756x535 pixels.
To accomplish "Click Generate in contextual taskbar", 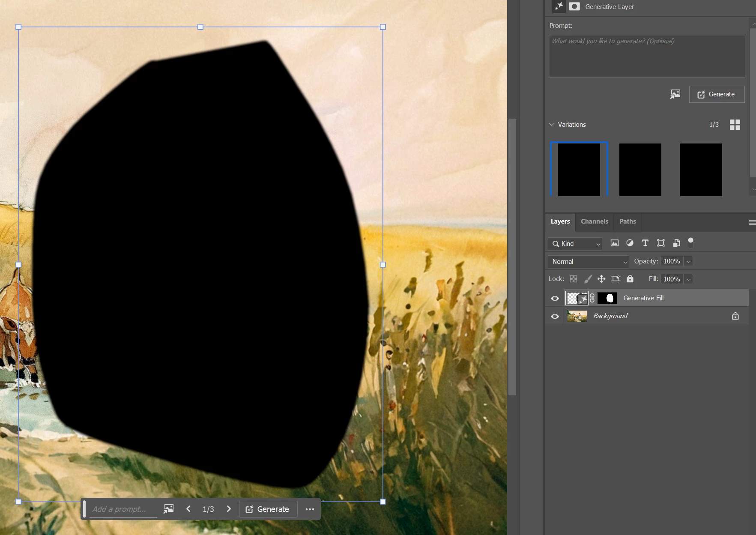I will 268,509.
